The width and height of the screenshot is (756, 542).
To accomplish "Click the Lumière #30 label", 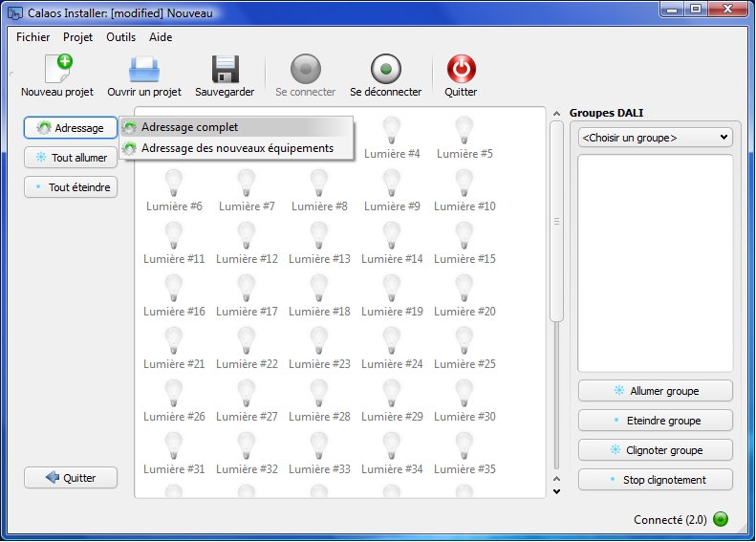I will [x=464, y=417].
